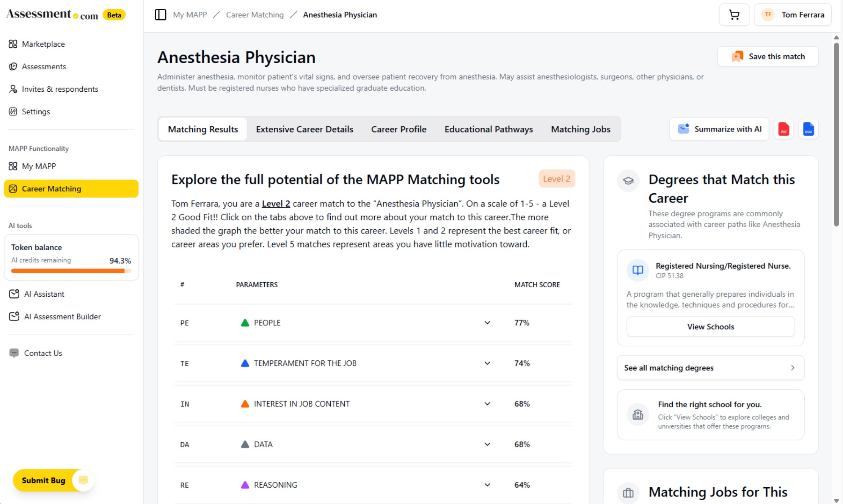
Task: Open Matching Jobs tab
Action: 581,129
